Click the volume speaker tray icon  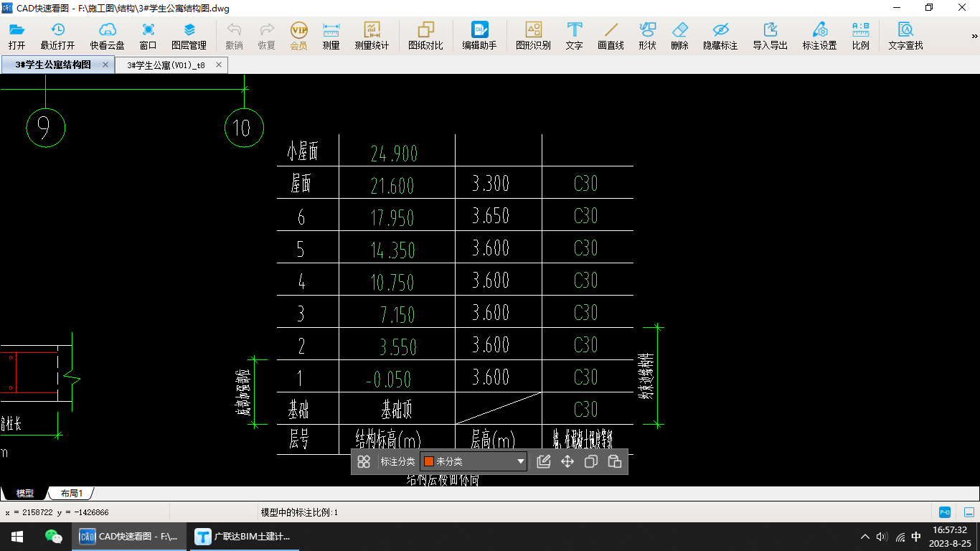click(882, 536)
